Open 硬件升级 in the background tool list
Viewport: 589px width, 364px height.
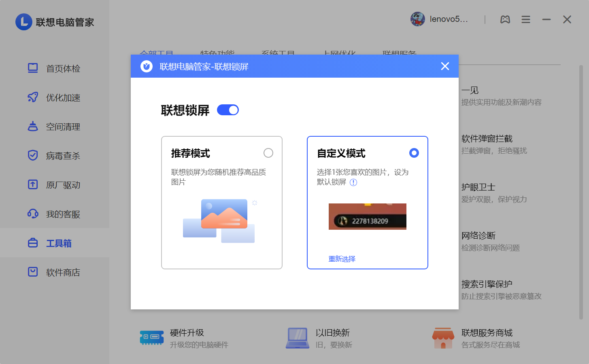184,338
